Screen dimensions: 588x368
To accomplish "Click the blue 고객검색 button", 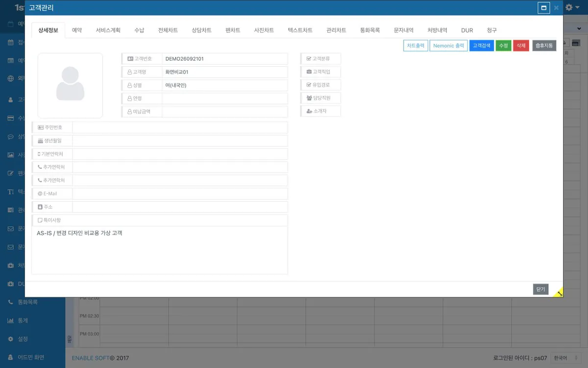I will (482, 46).
